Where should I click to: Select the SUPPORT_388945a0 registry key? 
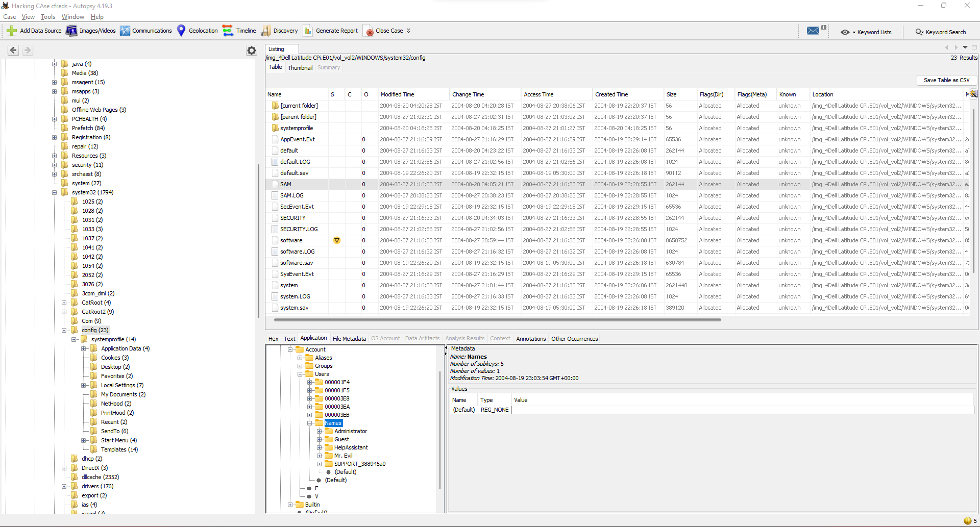coord(355,464)
